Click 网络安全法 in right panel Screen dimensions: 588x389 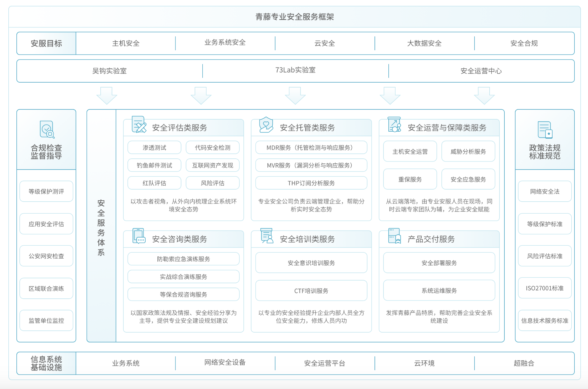click(x=545, y=191)
